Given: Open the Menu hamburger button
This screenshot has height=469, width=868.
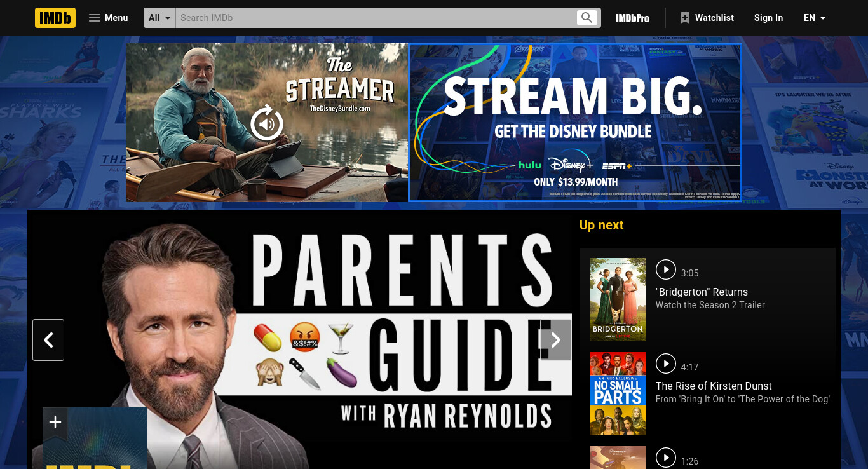Looking at the screenshot, I should 109,18.
